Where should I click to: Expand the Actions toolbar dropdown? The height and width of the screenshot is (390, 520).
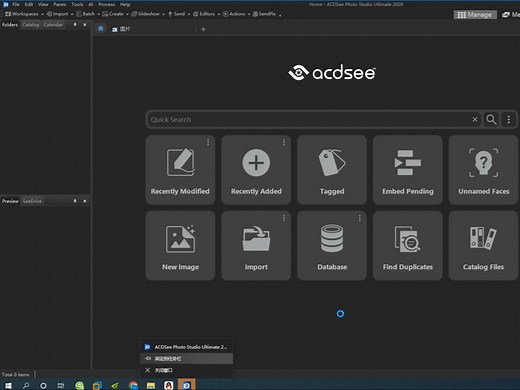point(249,14)
